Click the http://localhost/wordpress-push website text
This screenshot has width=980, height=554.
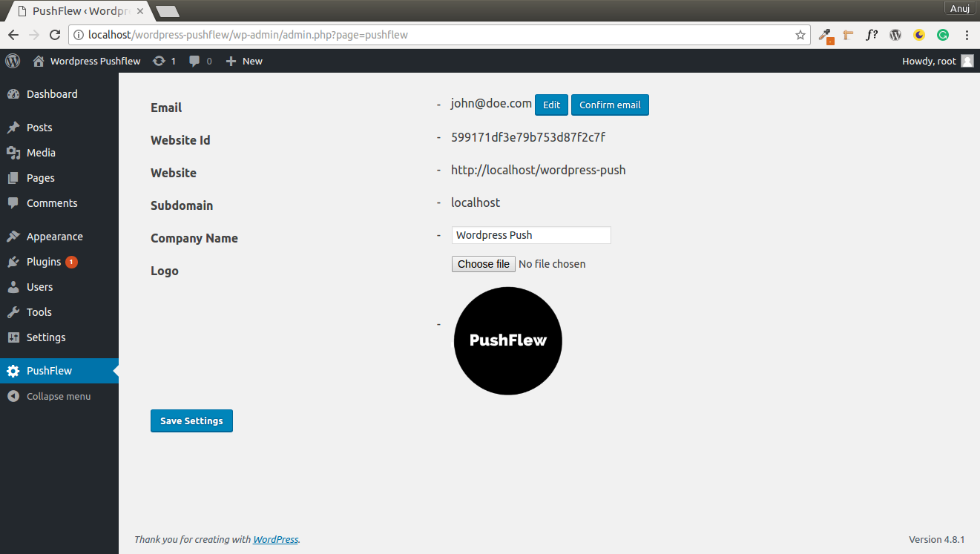(x=539, y=170)
